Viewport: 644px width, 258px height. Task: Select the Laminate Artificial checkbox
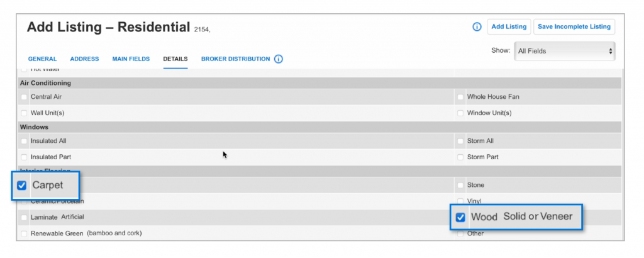pos(24,217)
